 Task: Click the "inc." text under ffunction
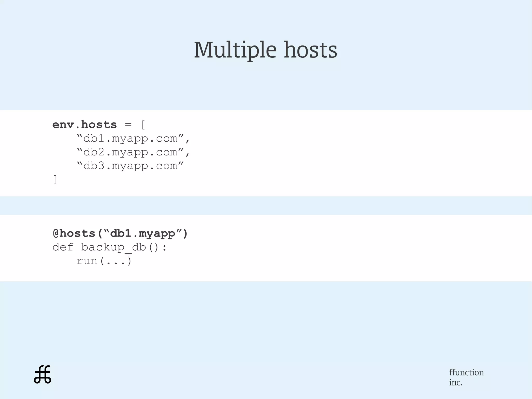coord(456,382)
